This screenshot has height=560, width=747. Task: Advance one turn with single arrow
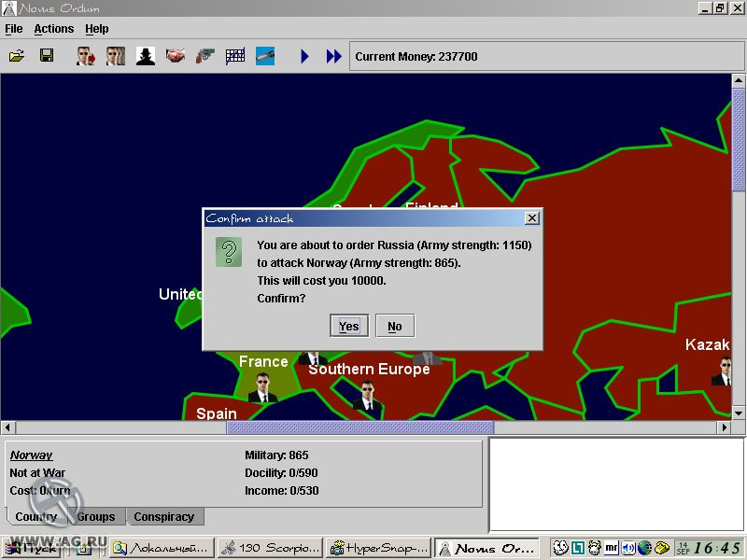[x=305, y=56]
